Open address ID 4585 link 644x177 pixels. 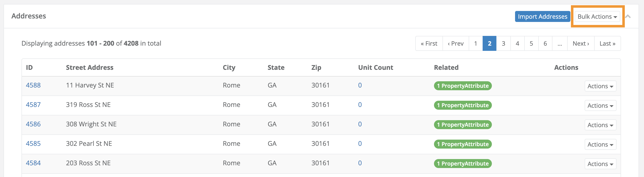point(33,144)
